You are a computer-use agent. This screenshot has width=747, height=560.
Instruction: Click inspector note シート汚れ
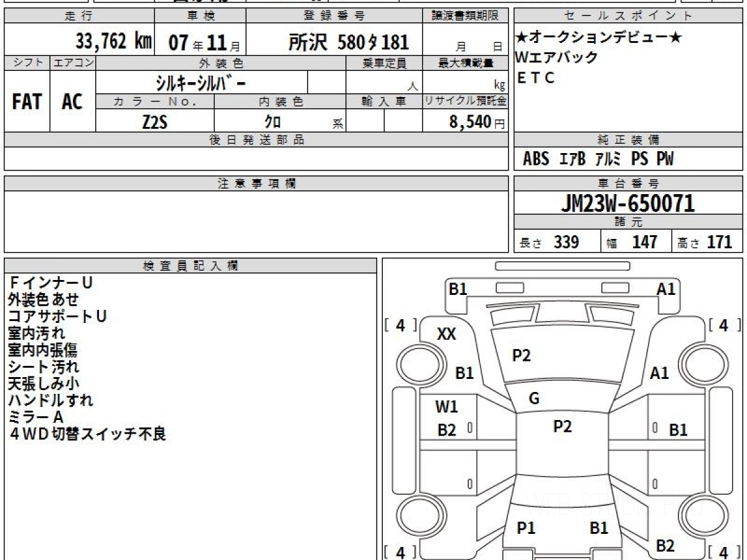pyautogui.click(x=44, y=366)
